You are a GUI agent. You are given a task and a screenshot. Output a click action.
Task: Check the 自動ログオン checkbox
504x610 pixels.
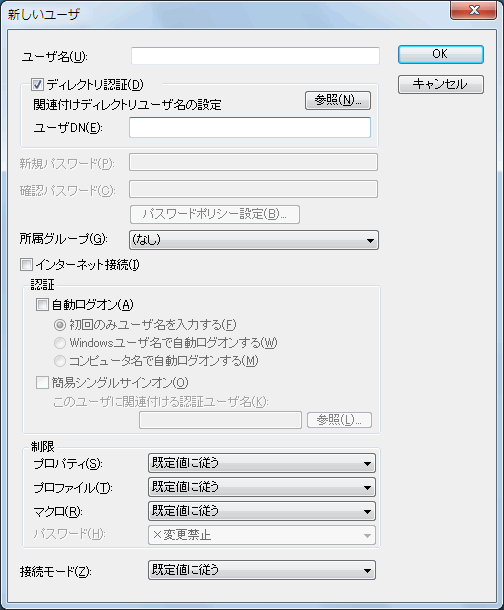tap(42, 304)
